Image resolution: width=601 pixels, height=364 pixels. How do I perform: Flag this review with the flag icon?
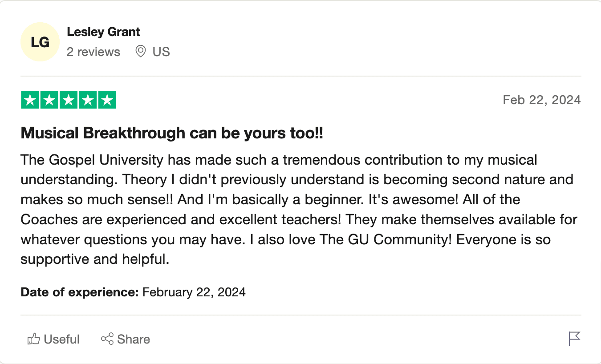575,339
